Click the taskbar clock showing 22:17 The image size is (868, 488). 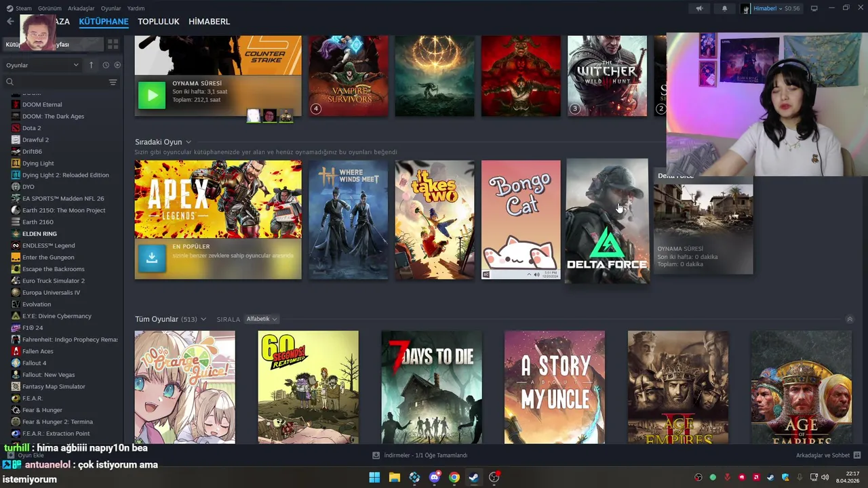tap(848, 477)
